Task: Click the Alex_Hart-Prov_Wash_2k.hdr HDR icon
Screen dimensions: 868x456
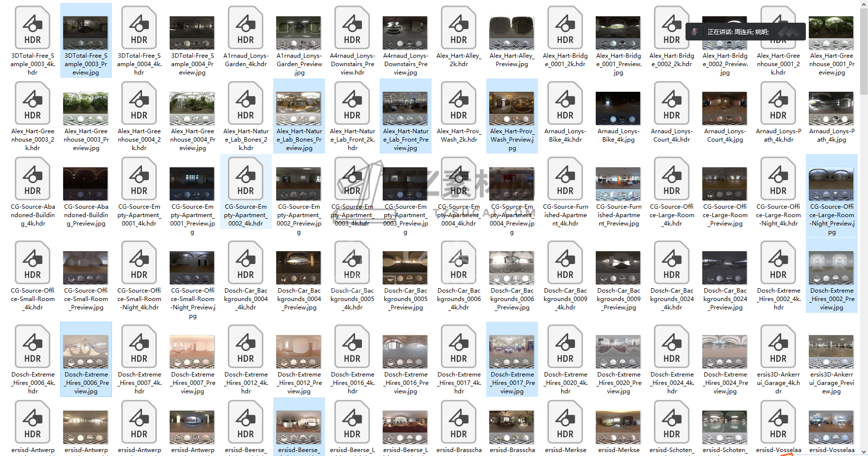Action: 459,103
